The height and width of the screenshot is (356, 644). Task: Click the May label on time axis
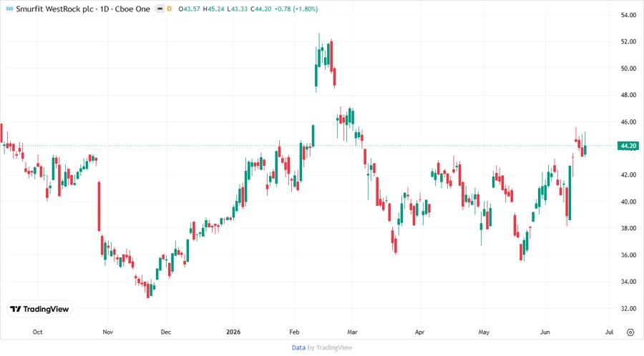(x=484, y=332)
